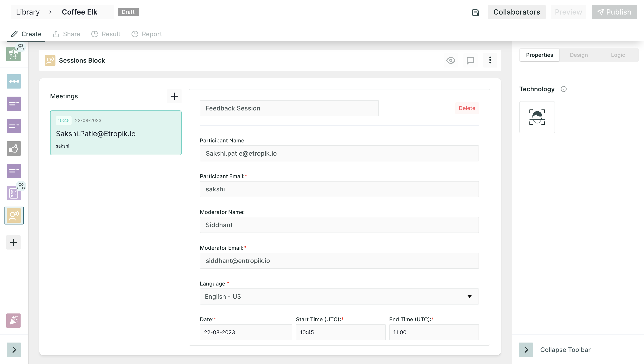
Task: Select the purple text block below thumbs-up
Action: click(14, 171)
